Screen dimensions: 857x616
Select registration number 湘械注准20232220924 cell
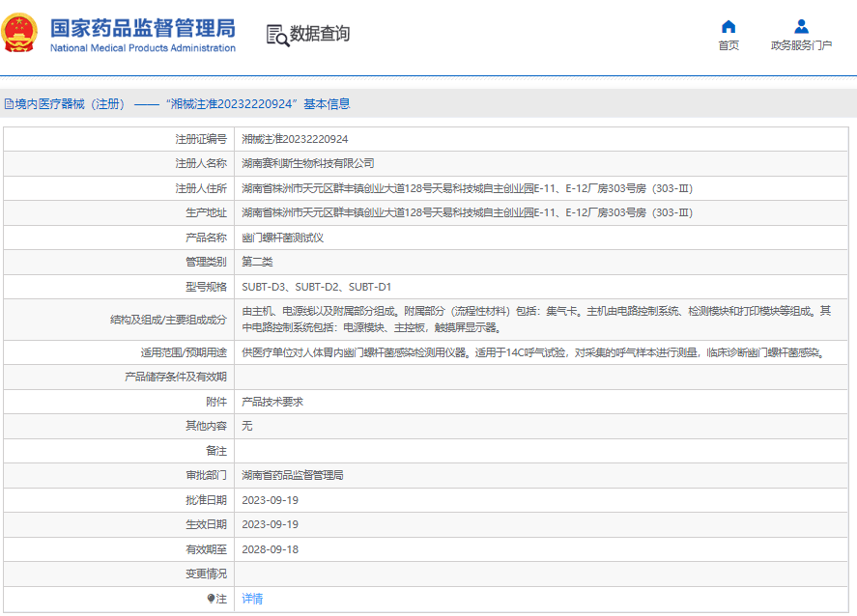(x=295, y=139)
